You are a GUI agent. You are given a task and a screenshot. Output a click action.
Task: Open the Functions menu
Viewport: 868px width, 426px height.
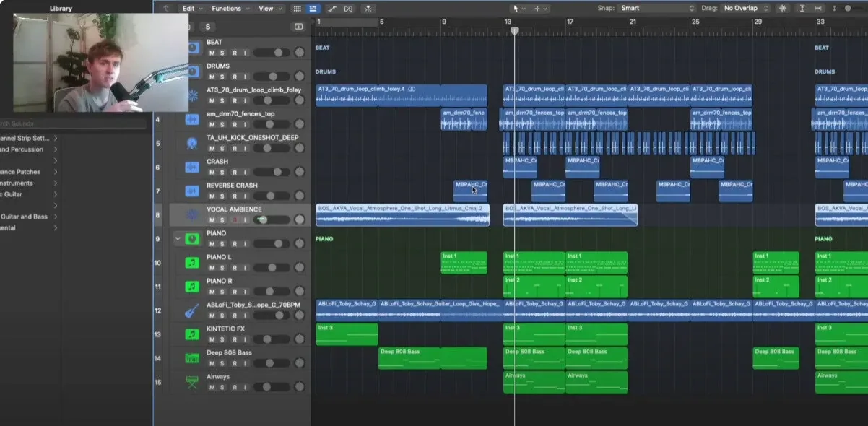point(230,9)
